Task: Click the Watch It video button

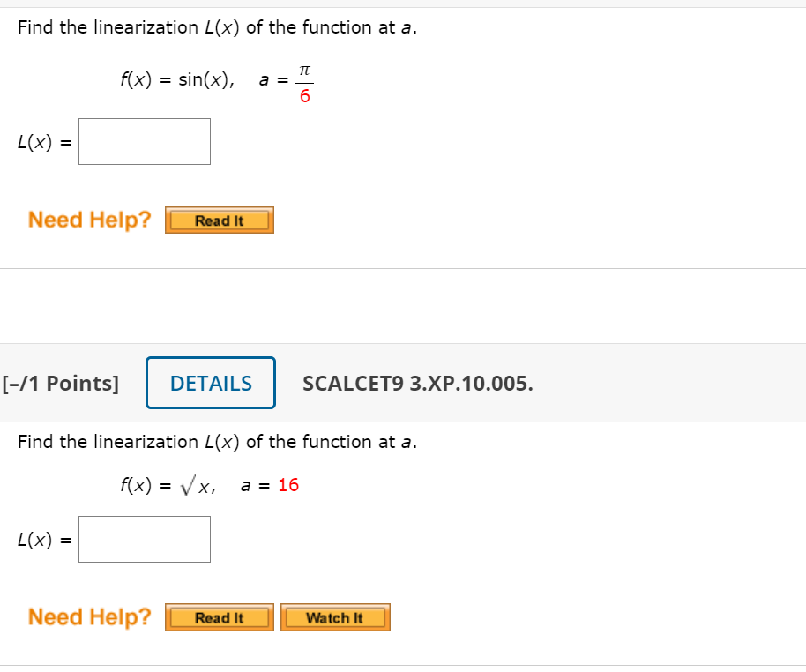Action: (335, 616)
